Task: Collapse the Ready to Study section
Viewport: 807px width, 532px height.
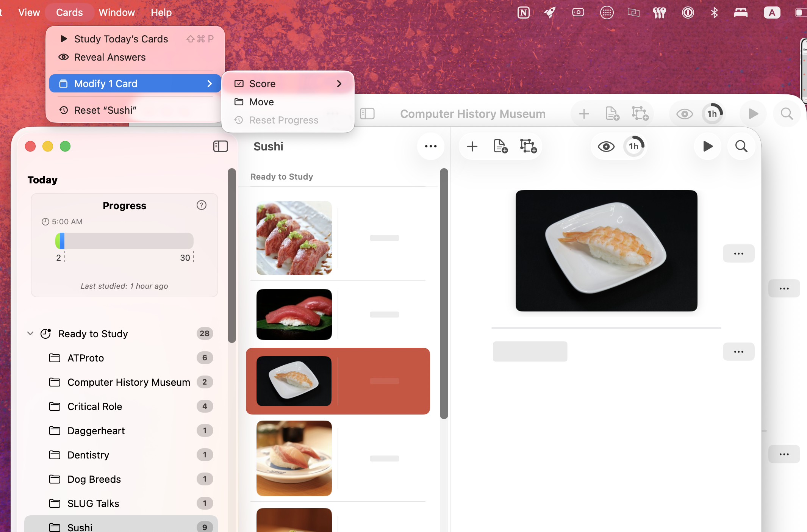Action: click(x=30, y=333)
